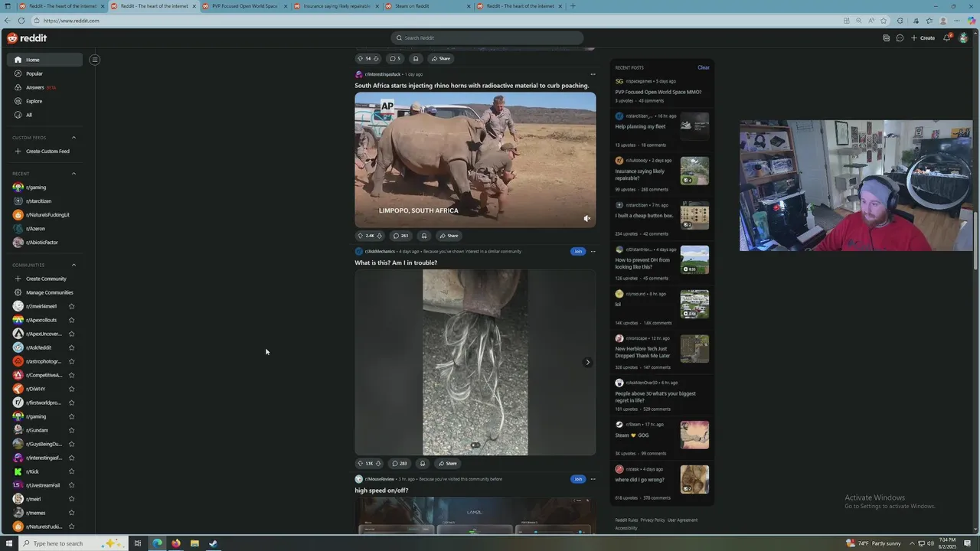Favorite r/memes with the star
Screen dimensions: 980x551
click(71, 513)
